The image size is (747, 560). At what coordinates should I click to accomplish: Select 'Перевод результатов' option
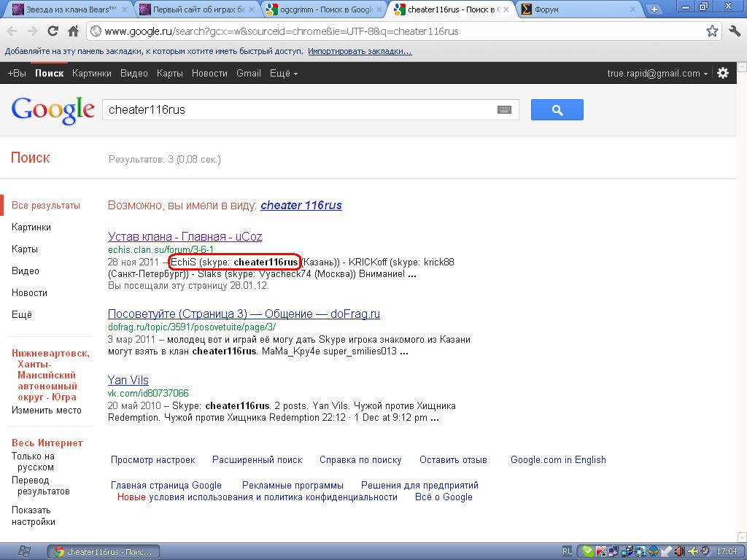pos(41,485)
